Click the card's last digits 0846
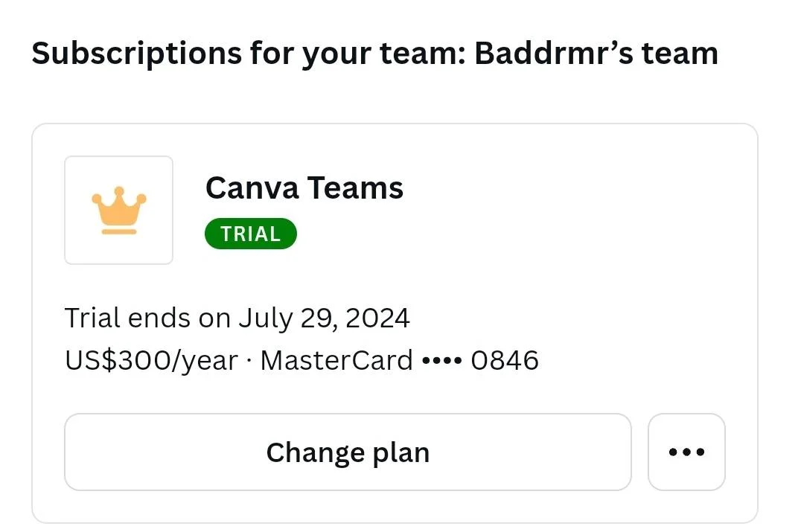This screenshot has height=532, width=801. [505, 360]
